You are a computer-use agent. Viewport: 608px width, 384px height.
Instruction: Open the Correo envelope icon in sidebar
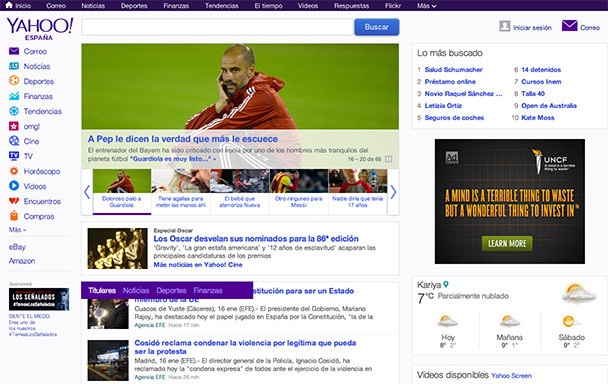pos(14,51)
